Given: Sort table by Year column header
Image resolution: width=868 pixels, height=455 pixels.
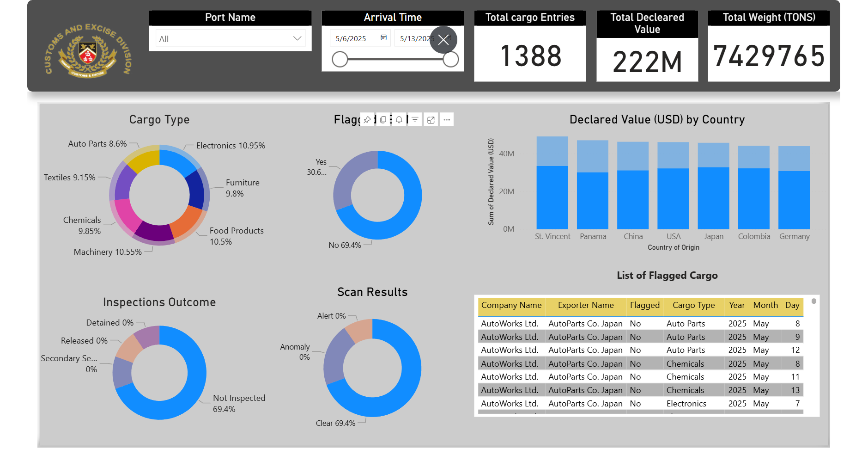Looking at the screenshot, I should coord(737,305).
